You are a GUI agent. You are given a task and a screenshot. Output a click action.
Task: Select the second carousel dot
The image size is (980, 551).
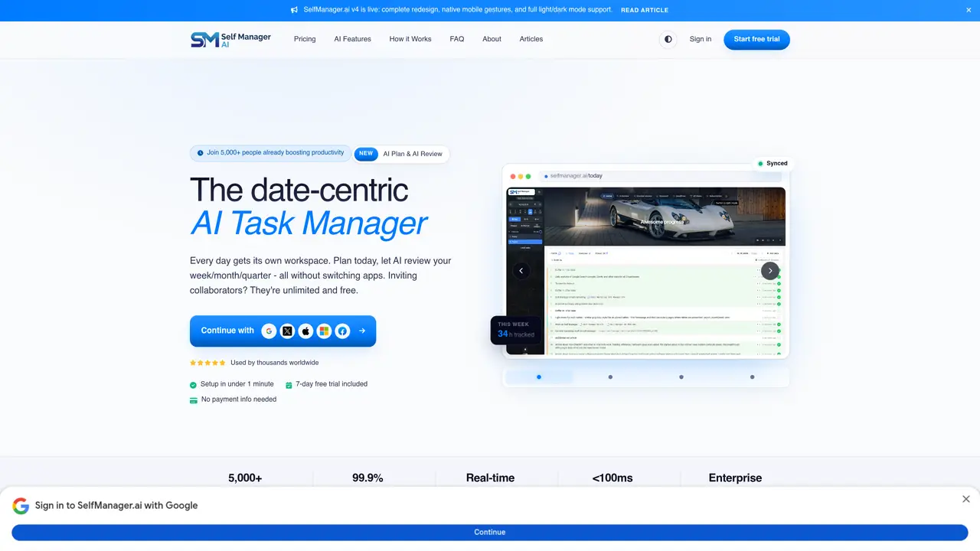(x=610, y=377)
